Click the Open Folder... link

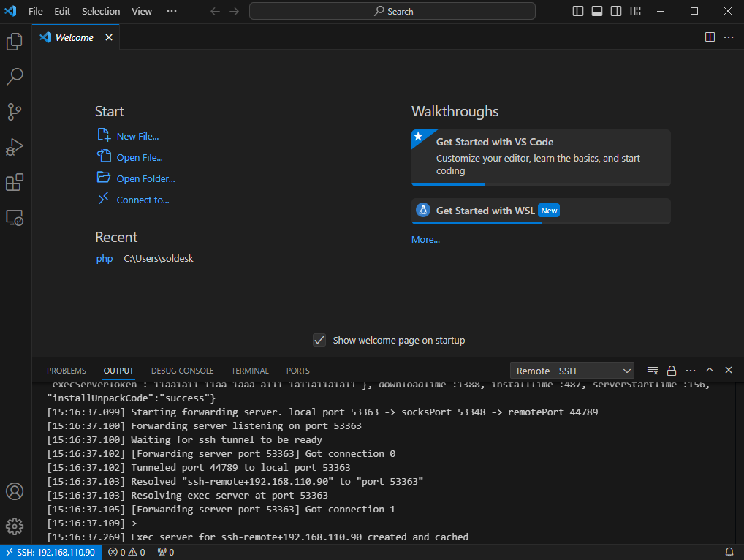pos(145,179)
